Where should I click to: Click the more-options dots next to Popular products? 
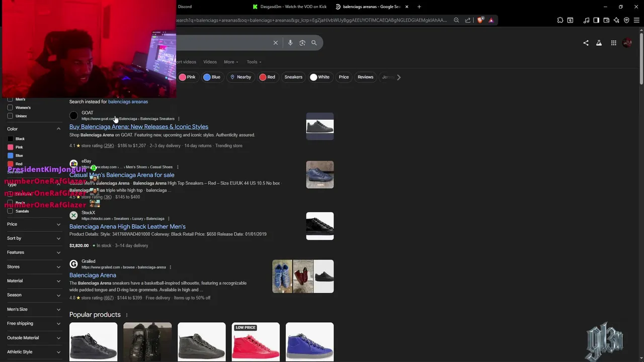pyautogui.click(x=126, y=315)
